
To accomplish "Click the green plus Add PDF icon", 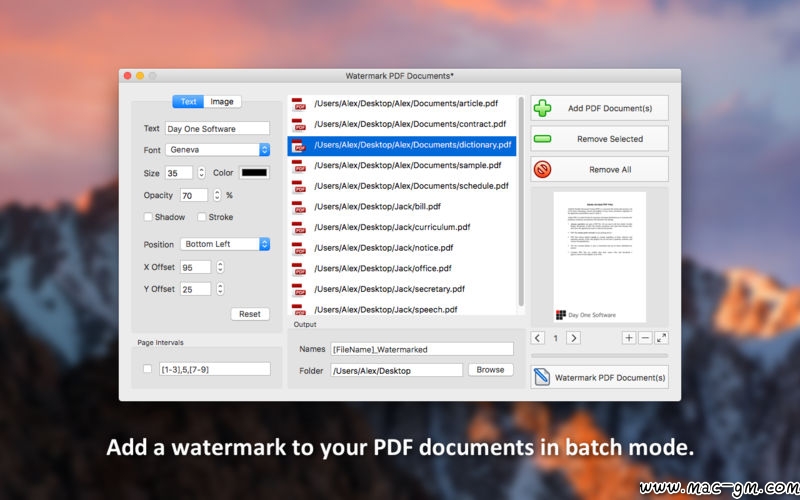I will (542, 108).
